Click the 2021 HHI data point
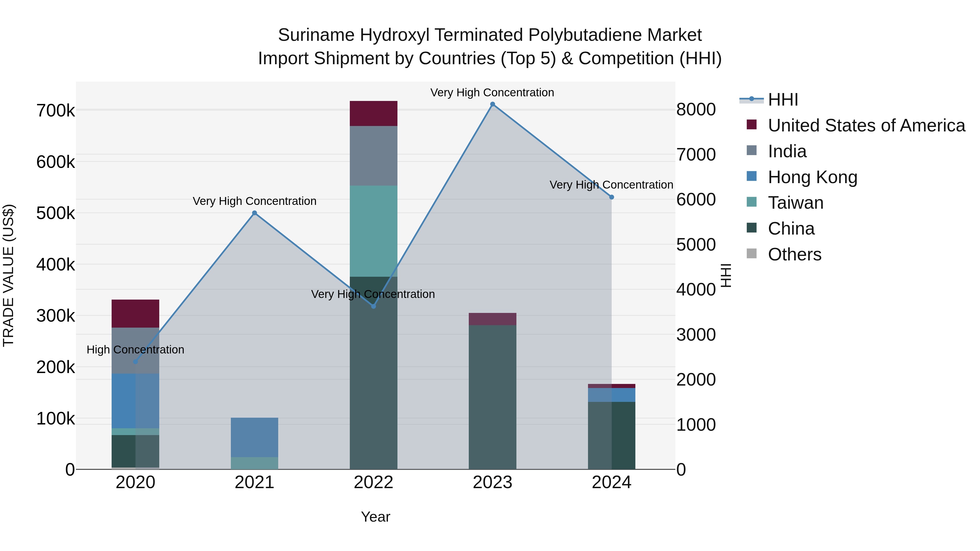Image resolution: width=980 pixels, height=551 pixels. 255,213
